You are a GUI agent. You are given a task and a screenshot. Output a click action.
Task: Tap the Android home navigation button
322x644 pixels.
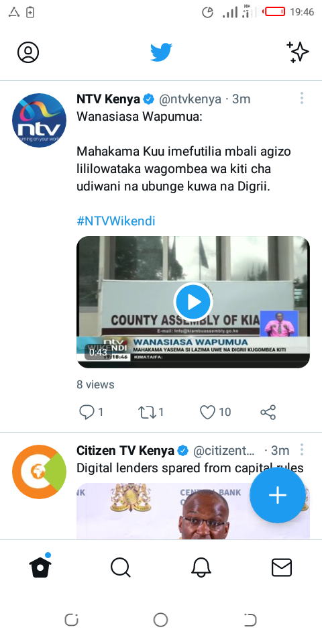click(160, 620)
